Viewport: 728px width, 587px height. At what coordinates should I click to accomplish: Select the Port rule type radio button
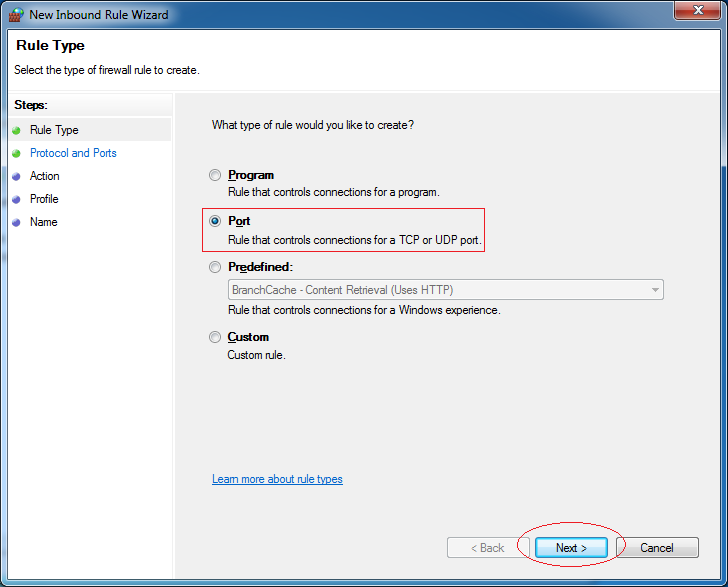(214, 221)
